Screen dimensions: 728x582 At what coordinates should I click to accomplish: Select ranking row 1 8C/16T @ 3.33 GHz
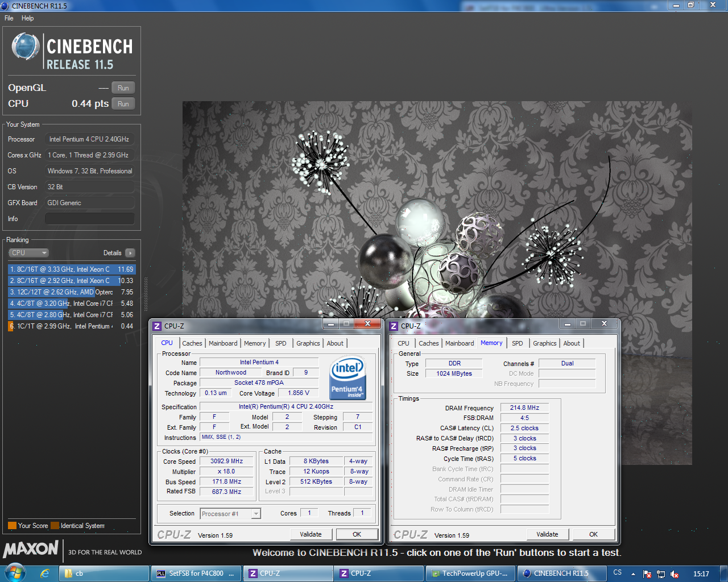72,269
